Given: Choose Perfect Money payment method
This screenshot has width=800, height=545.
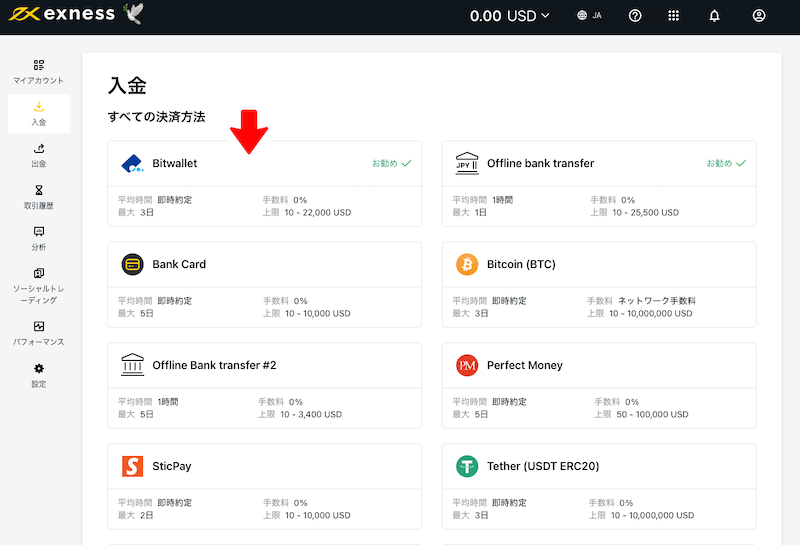Looking at the screenshot, I should click(x=599, y=385).
